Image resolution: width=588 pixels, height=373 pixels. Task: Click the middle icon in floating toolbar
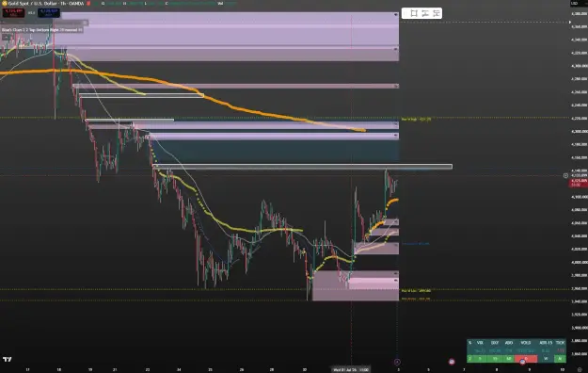(425, 13)
